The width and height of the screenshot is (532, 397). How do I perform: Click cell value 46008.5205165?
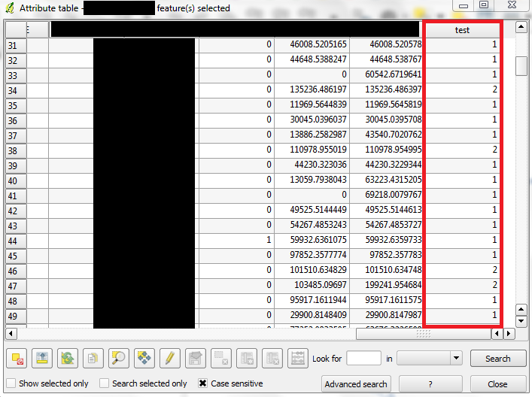point(318,44)
